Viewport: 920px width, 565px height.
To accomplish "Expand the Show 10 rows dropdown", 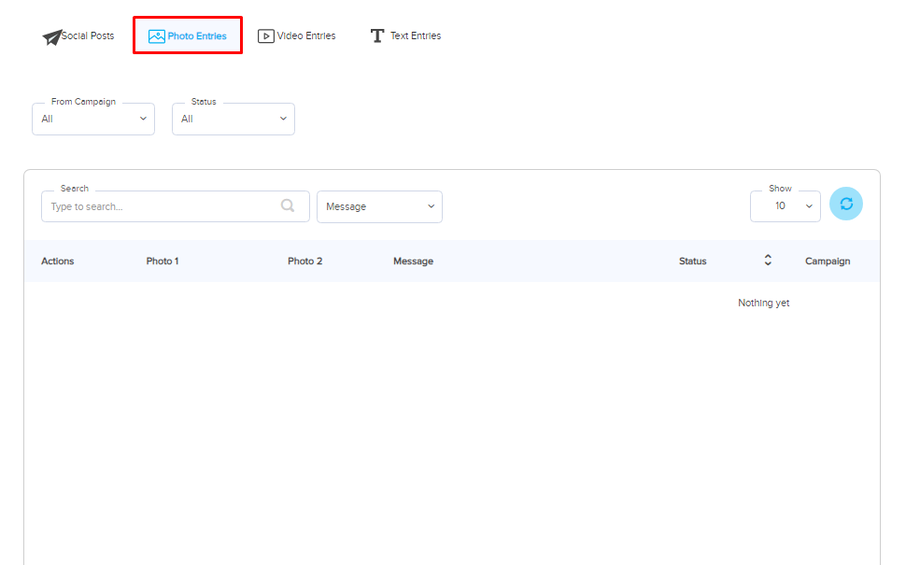I will (785, 206).
